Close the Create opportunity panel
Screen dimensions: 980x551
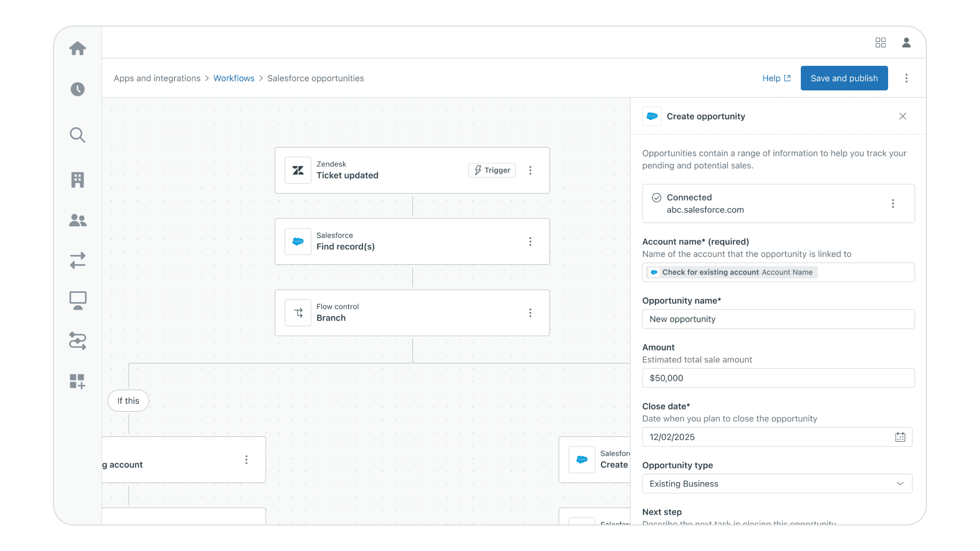903,116
